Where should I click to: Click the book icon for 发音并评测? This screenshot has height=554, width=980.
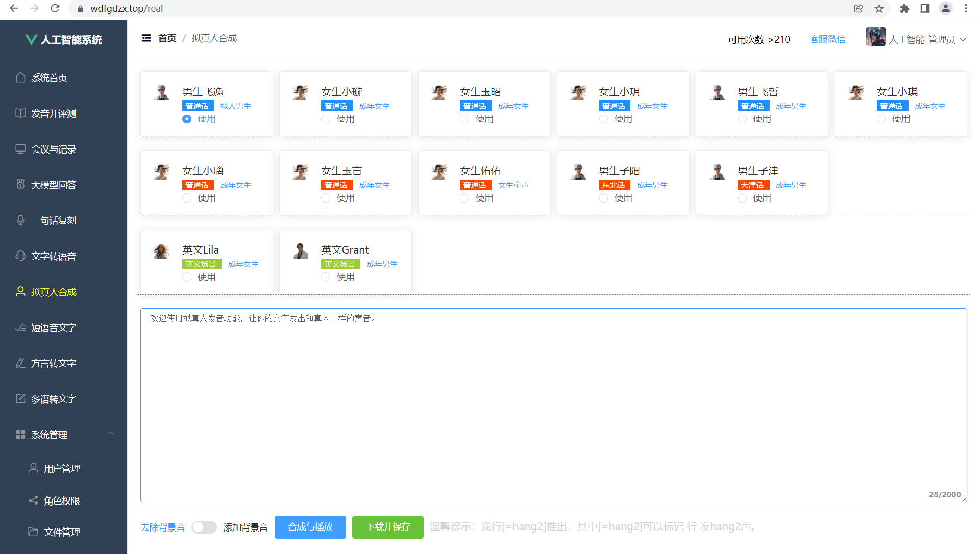tap(20, 113)
